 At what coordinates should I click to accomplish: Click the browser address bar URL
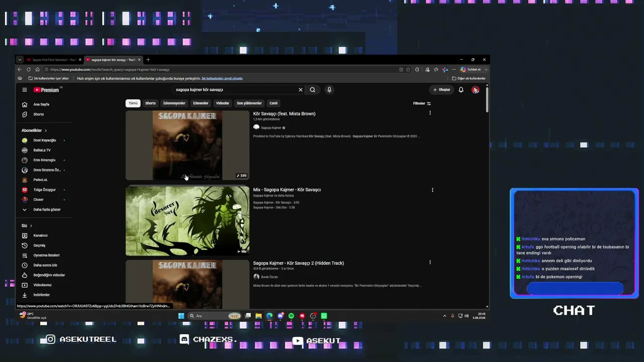pyautogui.click(x=110, y=69)
